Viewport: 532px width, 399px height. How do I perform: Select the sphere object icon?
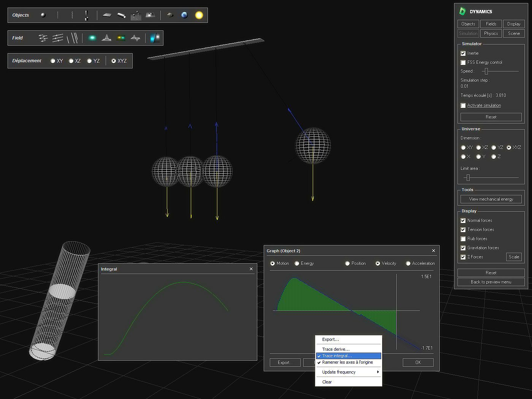[x=43, y=15]
